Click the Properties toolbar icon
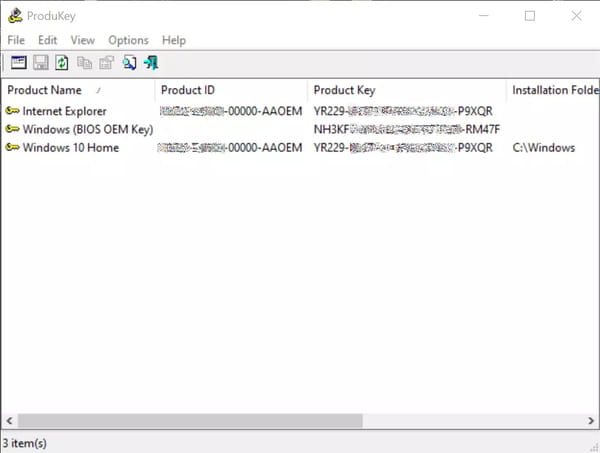 click(x=106, y=62)
